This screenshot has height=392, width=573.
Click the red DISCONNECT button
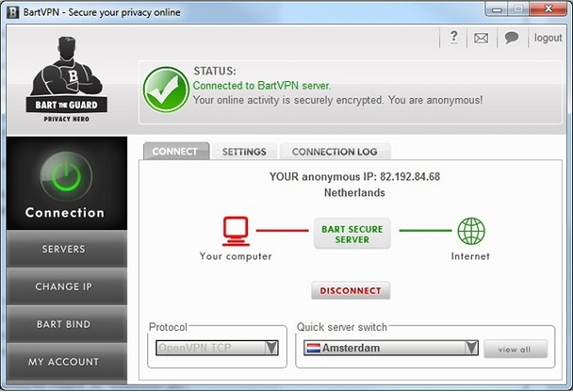(x=351, y=291)
